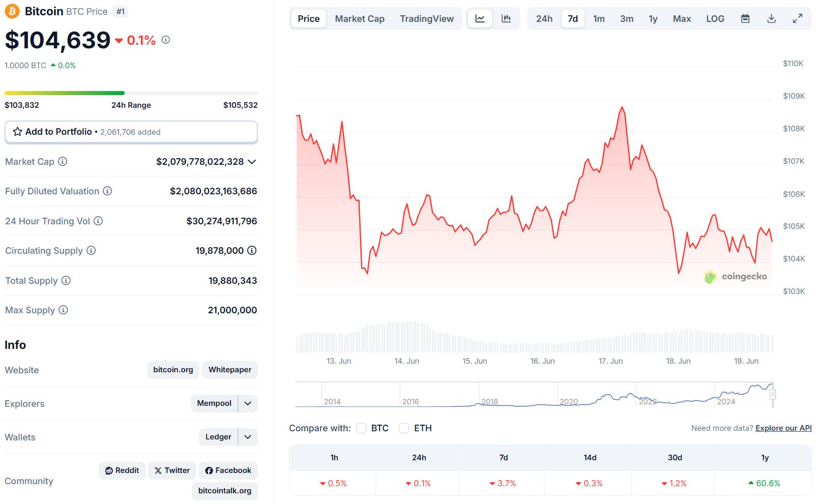Enable BTC comparison checkbox
The height and width of the screenshot is (504, 822).
coord(361,428)
